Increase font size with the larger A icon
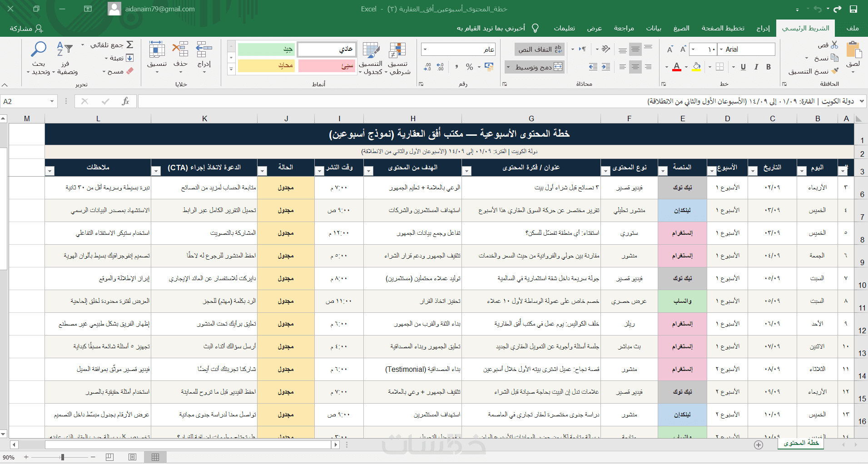The width and height of the screenshot is (868, 464). pos(683,49)
